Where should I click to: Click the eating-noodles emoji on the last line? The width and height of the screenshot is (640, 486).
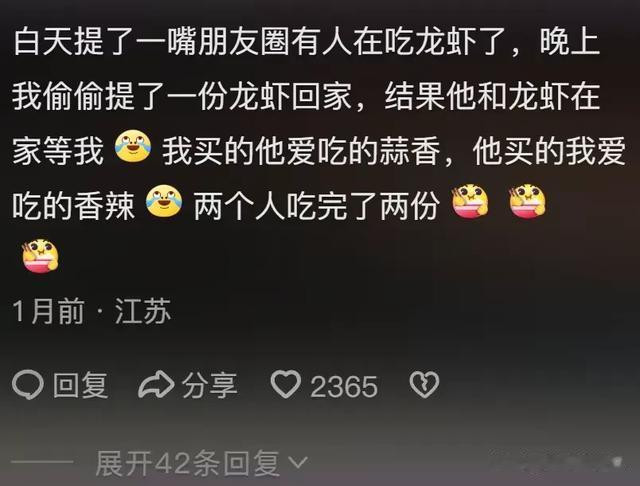click(40, 255)
